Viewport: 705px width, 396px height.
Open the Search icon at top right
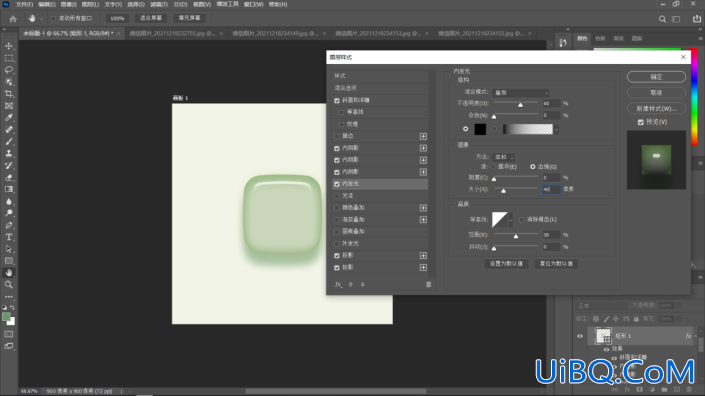coord(662,19)
